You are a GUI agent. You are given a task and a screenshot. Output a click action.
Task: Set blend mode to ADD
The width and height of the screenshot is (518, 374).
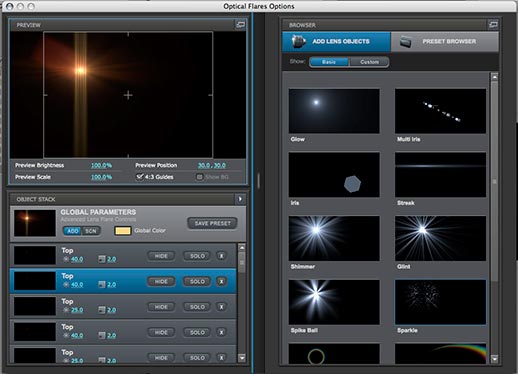pyautogui.click(x=72, y=231)
